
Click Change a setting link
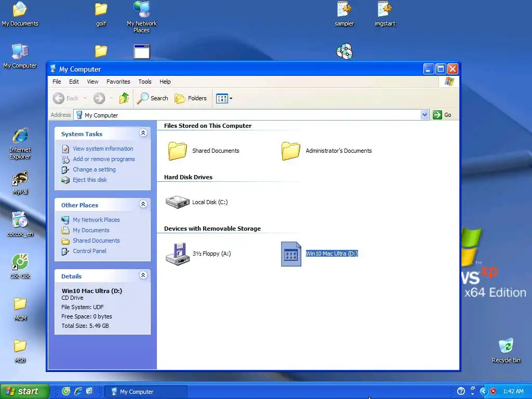click(x=94, y=170)
